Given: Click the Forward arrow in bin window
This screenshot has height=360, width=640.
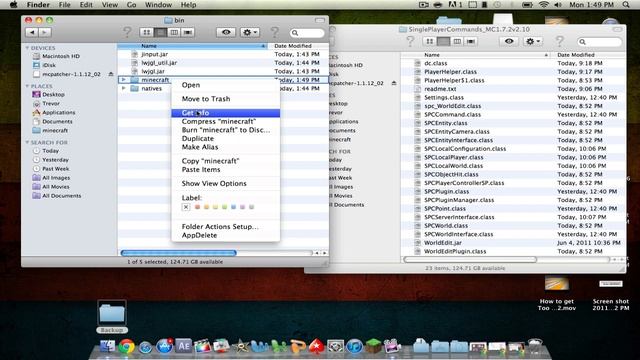Looking at the screenshot, I should point(45,32).
